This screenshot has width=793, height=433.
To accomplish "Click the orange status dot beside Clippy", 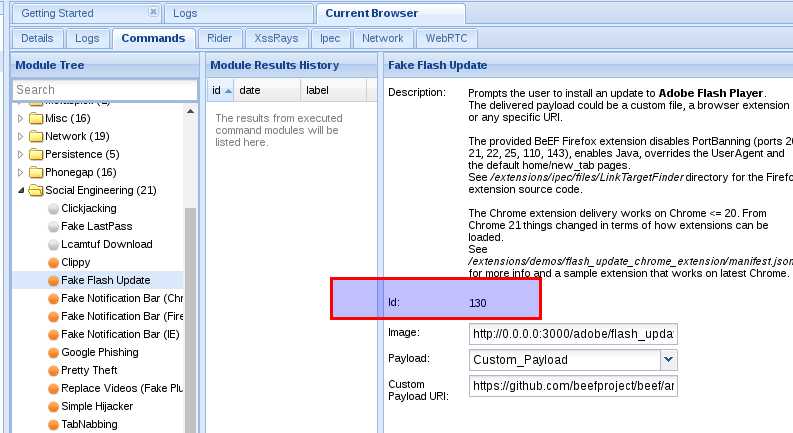I will pyautogui.click(x=53, y=263).
